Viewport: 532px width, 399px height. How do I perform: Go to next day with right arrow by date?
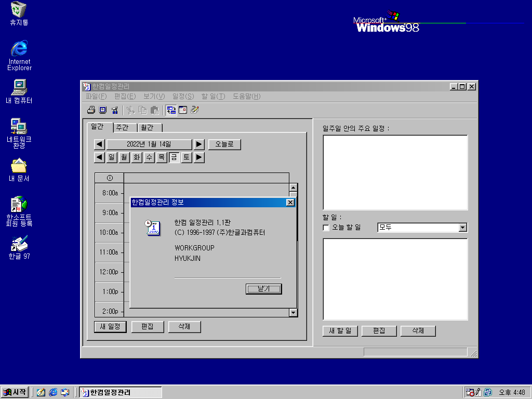tap(199, 144)
